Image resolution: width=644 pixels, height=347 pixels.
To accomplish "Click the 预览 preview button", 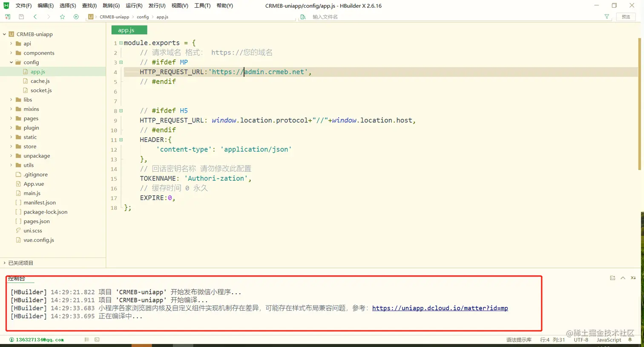I will click(626, 17).
